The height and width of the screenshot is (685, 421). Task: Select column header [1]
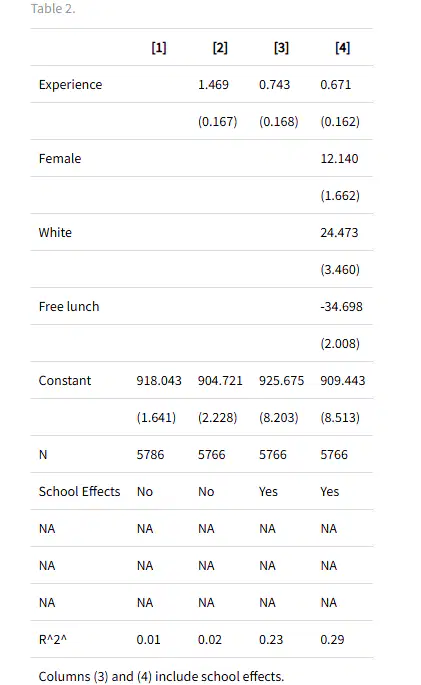pos(159,48)
